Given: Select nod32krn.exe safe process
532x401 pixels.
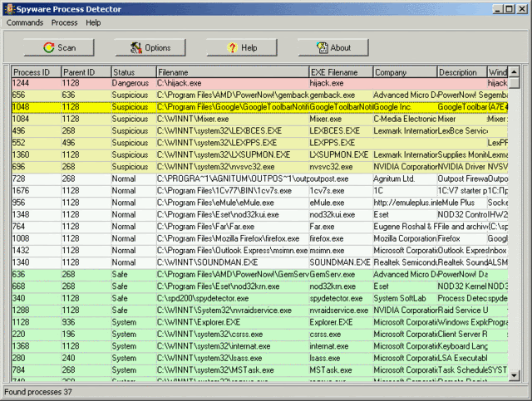Looking at the screenshot, I should pos(259,286).
